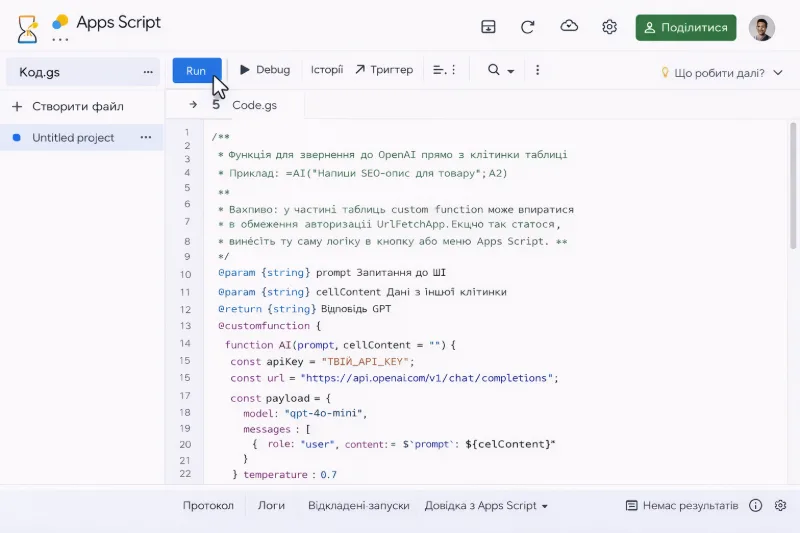Screen dimensions: 800x533
Task: Click the @return {string} comment line
Action: [305, 309]
